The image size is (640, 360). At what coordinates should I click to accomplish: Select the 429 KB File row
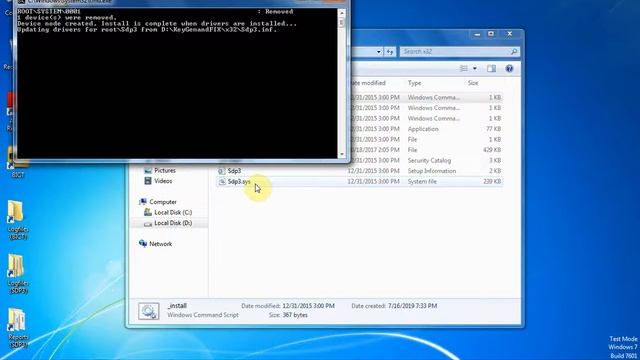click(x=427, y=150)
